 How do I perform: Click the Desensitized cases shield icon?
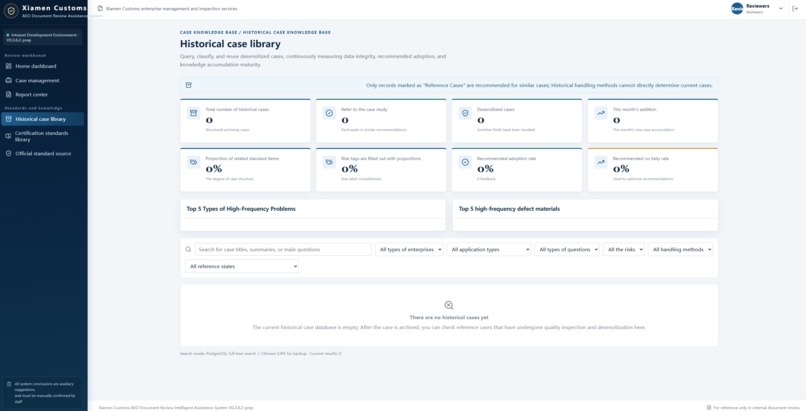465,113
